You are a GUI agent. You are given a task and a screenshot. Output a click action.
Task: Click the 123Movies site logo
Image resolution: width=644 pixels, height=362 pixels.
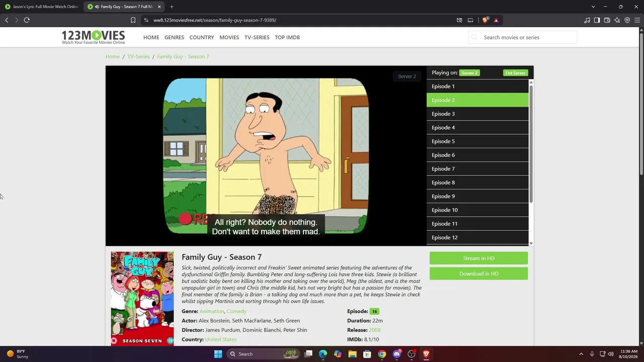click(x=93, y=37)
